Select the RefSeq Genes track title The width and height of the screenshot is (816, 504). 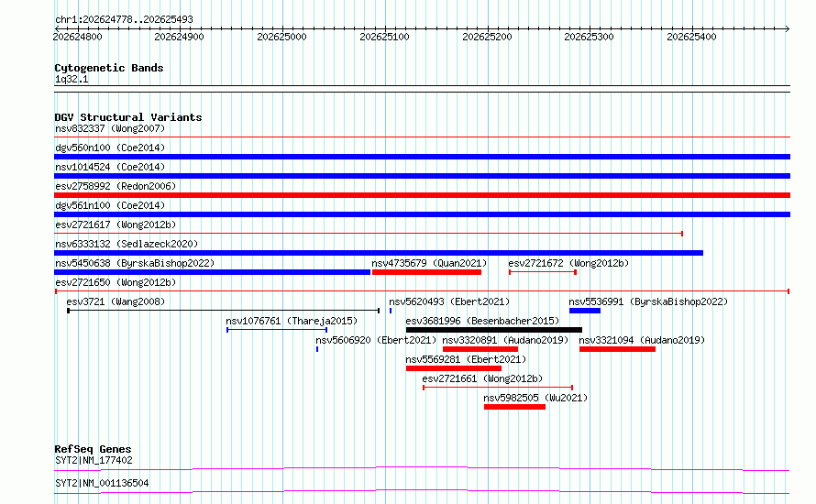(93, 449)
